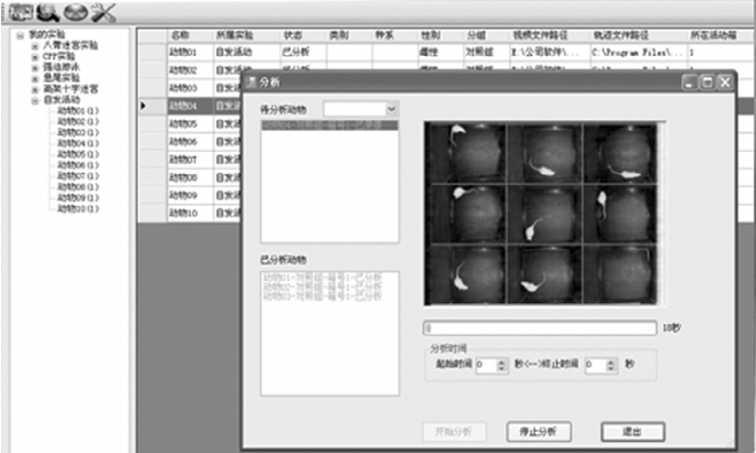Select tree item 动物06 (1)
This screenshot has width=756, height=453.
click(78, 165)
